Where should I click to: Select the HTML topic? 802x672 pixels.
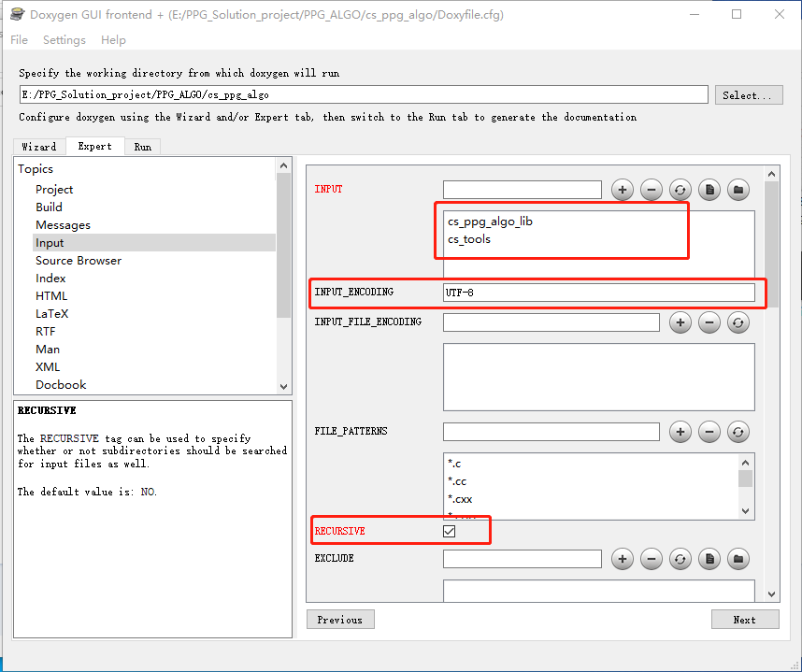pos(51,296)
